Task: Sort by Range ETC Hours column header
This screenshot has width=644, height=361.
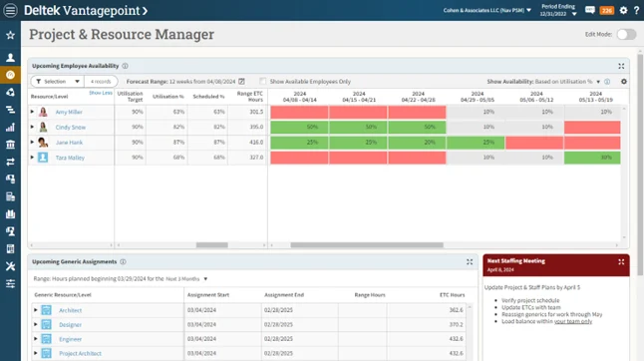Action: (x=249, y=97)
